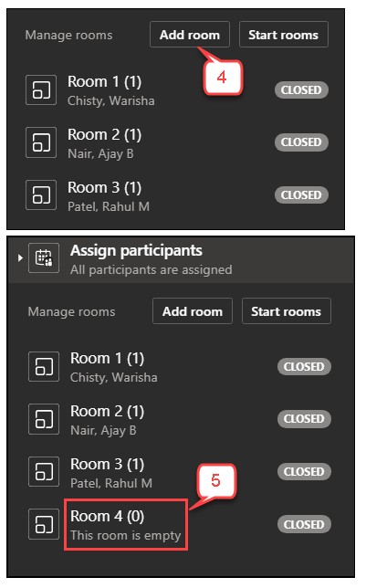Click Add room below Assign participants
Viewport: 366px width, 588px height.
[193, 311]
